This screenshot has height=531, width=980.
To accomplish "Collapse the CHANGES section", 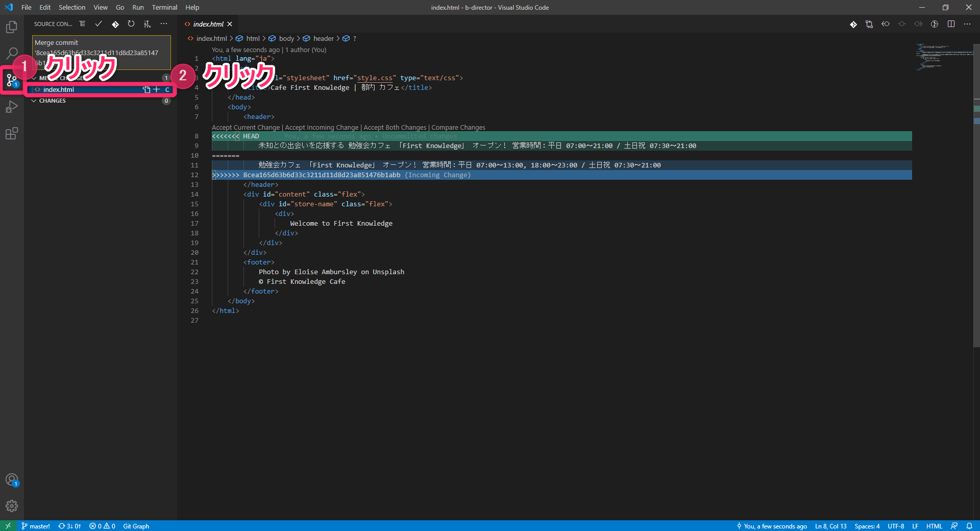I will click(34, 101).
